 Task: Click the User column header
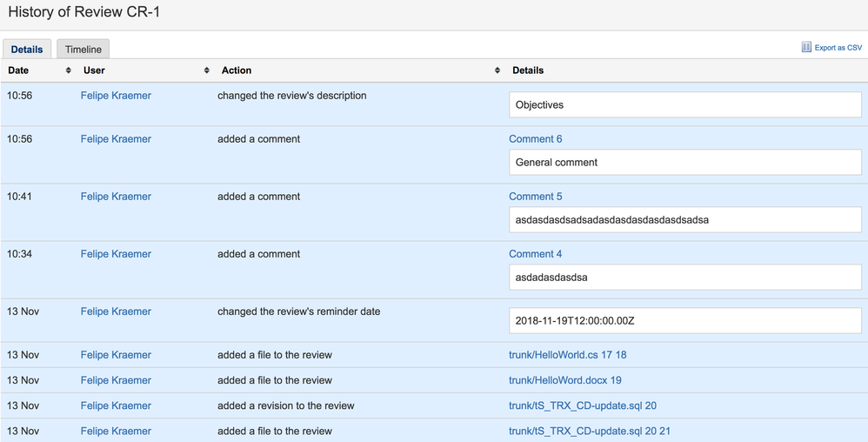(94, 70)
